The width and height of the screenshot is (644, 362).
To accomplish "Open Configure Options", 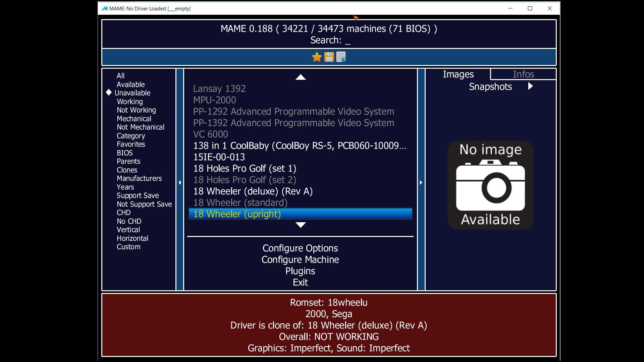I will (300, 248).
